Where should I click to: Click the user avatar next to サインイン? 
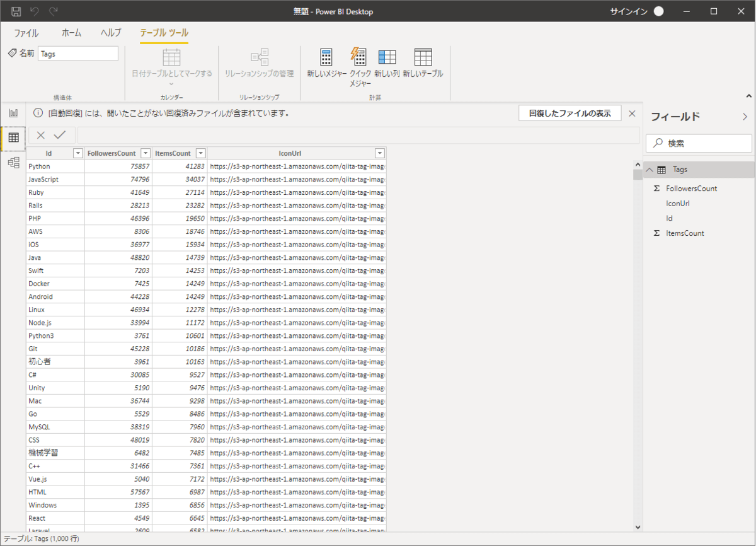658,11
